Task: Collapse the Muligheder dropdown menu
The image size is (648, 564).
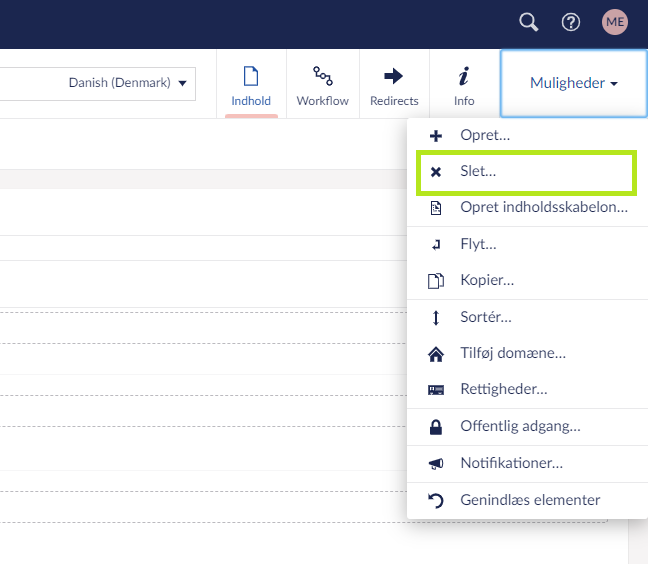Action: click(x=573, y=84)
